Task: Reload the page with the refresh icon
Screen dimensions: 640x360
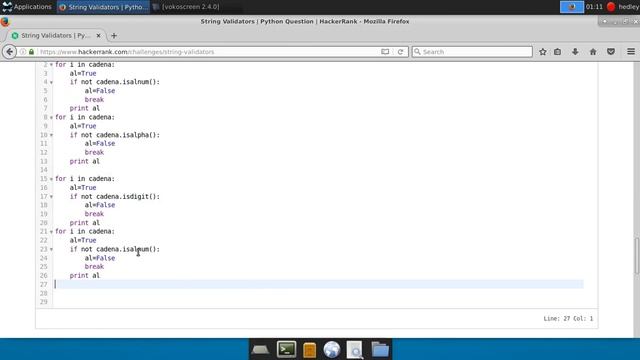Action: [x=400, y=52]
